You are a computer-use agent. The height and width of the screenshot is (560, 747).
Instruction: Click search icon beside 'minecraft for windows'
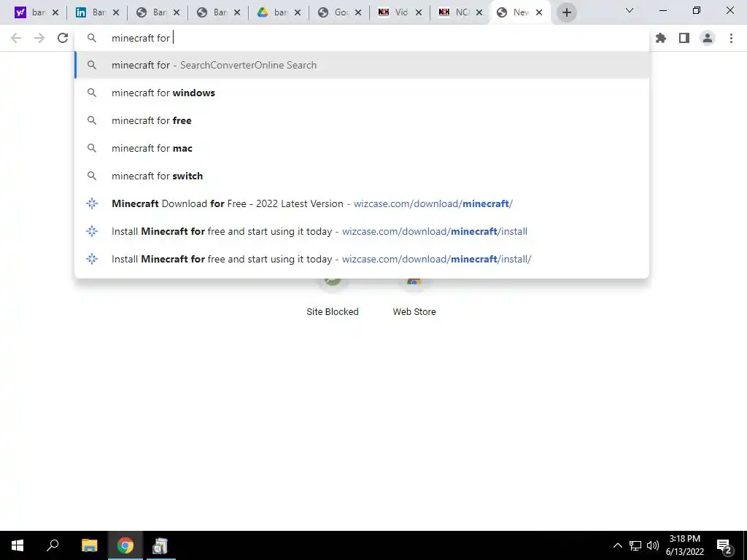click(92, 93)
